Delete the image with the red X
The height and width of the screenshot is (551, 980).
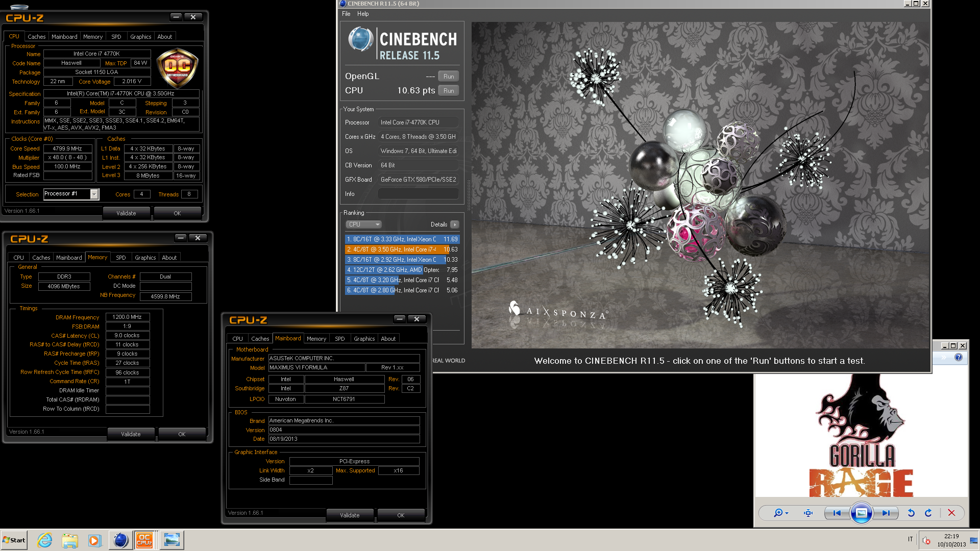(x=951, y=513)
